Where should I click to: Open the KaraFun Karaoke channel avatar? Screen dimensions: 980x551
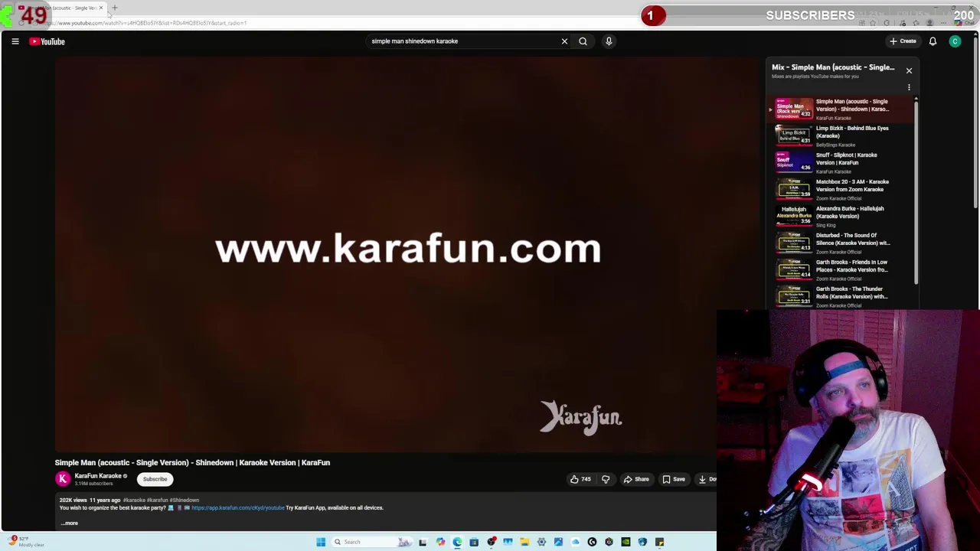click(63, 479)
